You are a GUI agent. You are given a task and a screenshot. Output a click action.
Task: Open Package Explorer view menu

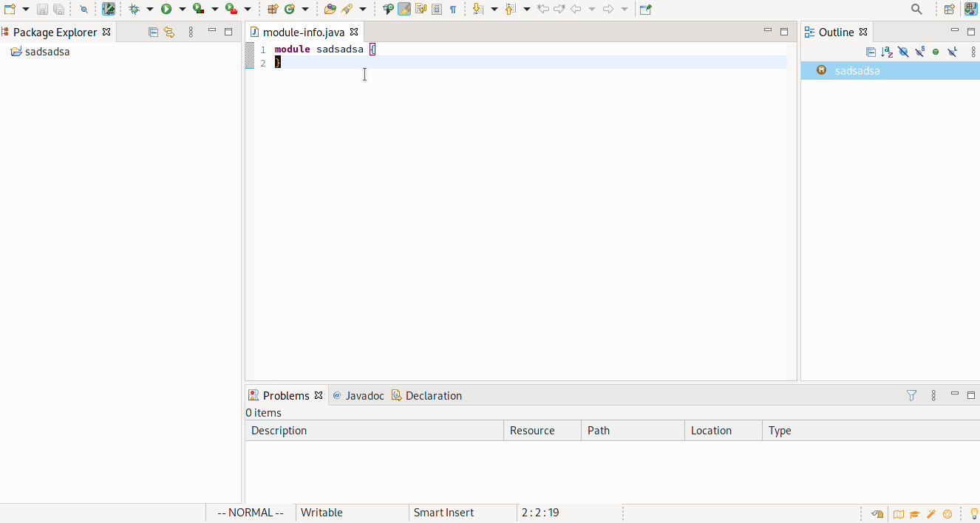pyautogui.click(x=191, y=32)
